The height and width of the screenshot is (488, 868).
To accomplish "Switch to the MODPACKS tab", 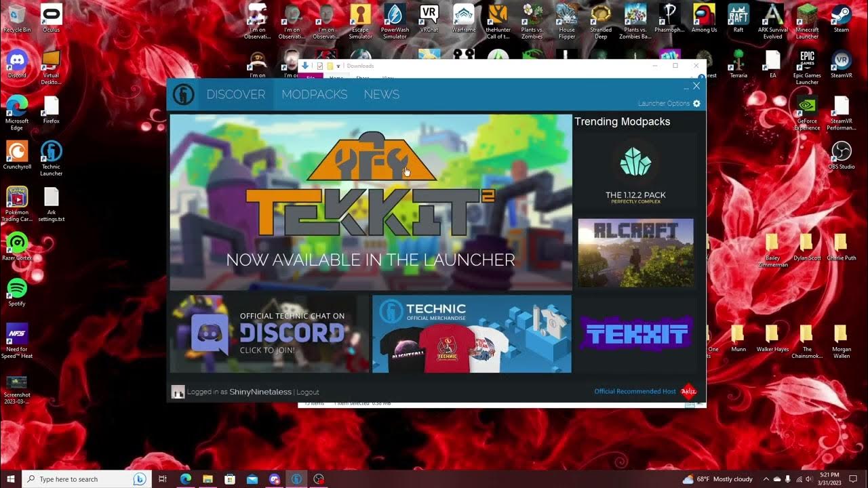I will pos(315,94).
